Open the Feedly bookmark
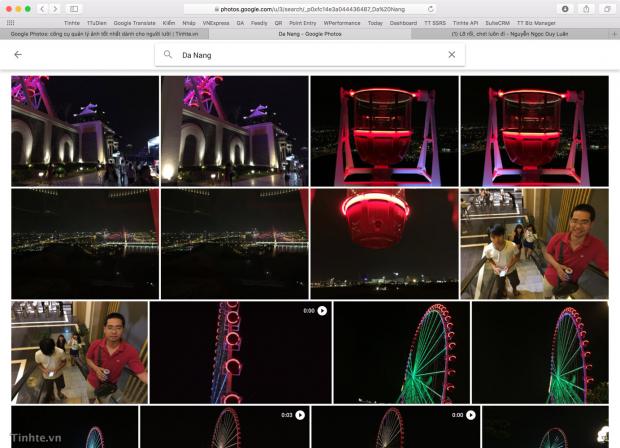Image resolution: width=620 pixels, height=448 pixels. tap(259, 22)
